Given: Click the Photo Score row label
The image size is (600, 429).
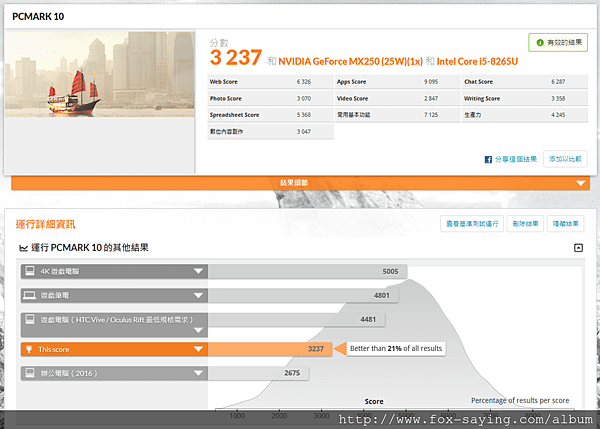Looking at the screenshot, I should 225,99.
